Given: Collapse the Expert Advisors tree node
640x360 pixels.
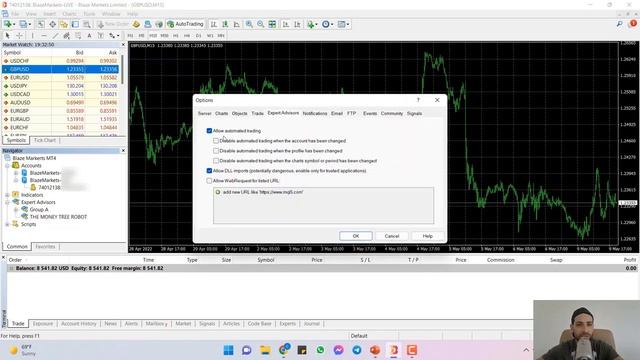Looking at the screenshot, I should point(7,202).
